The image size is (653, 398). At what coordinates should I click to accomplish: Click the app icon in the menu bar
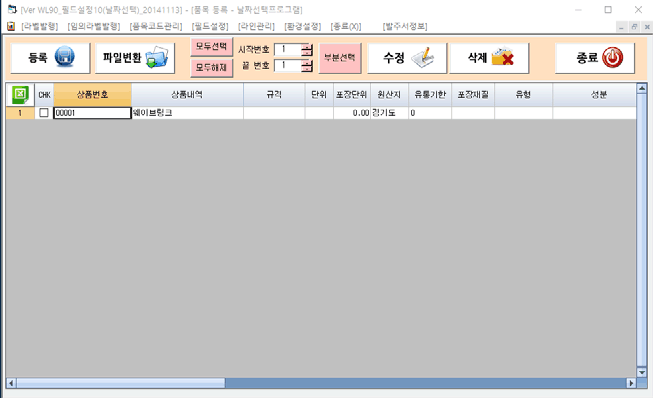(11, 26)
